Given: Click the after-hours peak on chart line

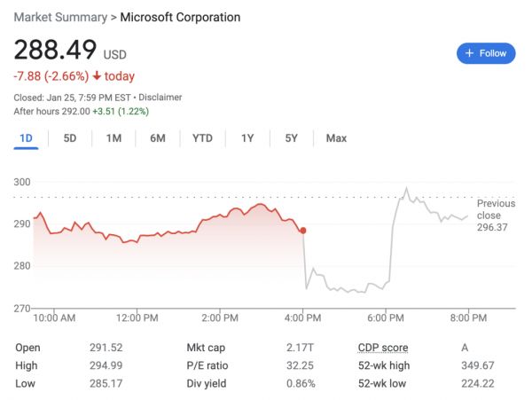Looking at the screenshot, I should (x=407, y=188).
